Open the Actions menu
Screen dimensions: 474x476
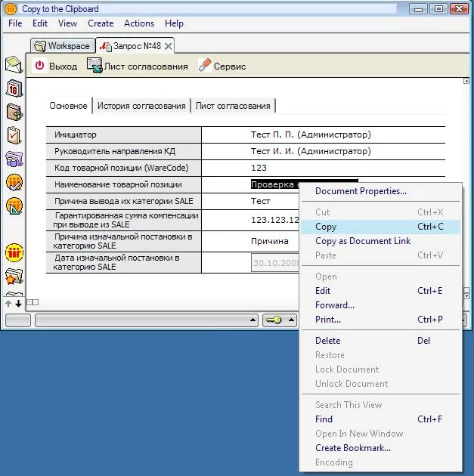click(x=139, y=23)
